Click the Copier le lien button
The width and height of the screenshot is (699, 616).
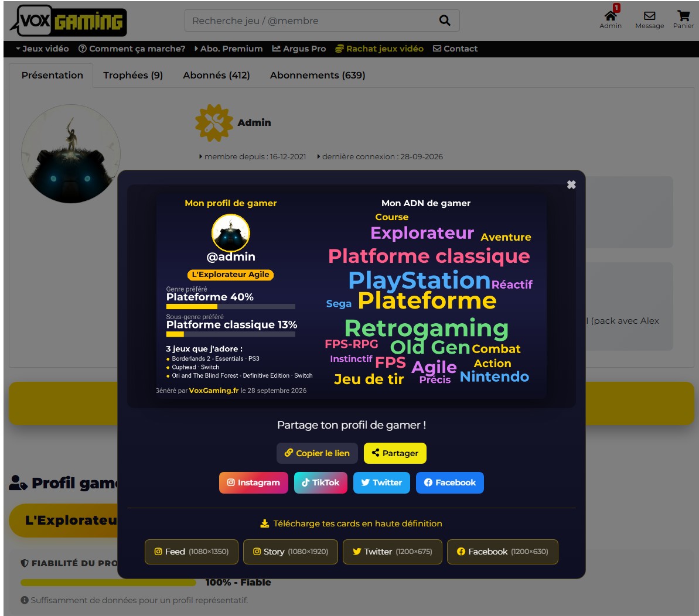pyautogui.click(x=317, y=453)
